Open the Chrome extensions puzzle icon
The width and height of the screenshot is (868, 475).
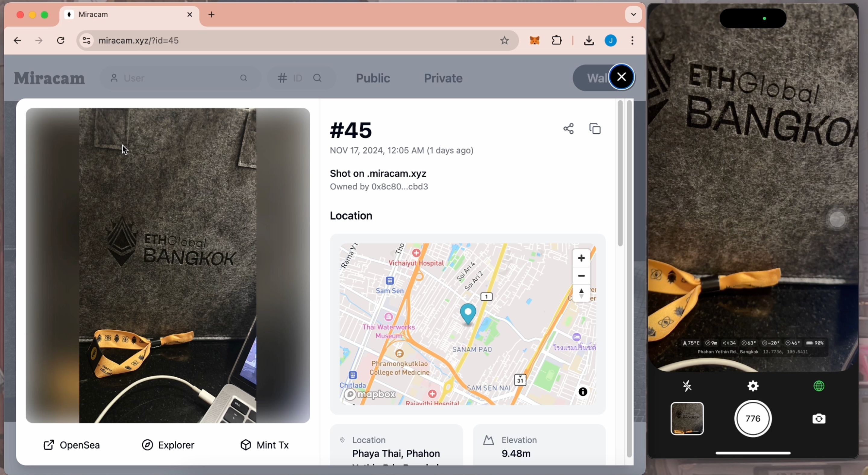[x=557, y=40]
